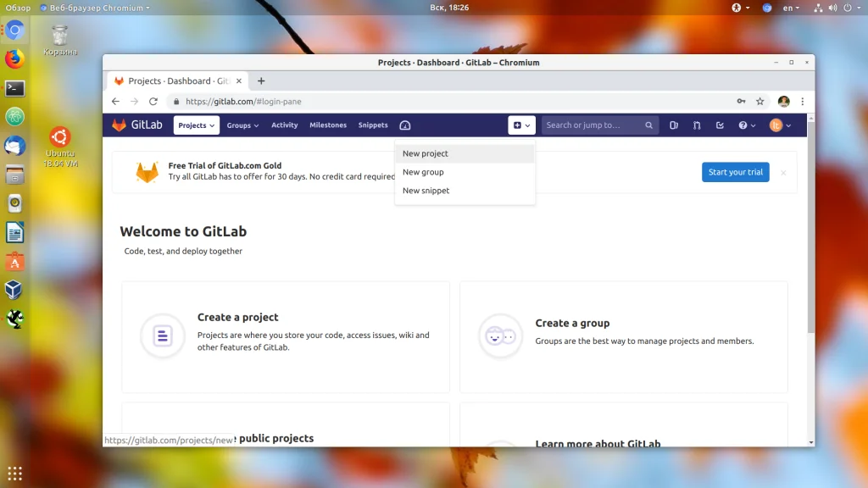
Task: Open the Milestones nav item
Action: coord(328,125)
